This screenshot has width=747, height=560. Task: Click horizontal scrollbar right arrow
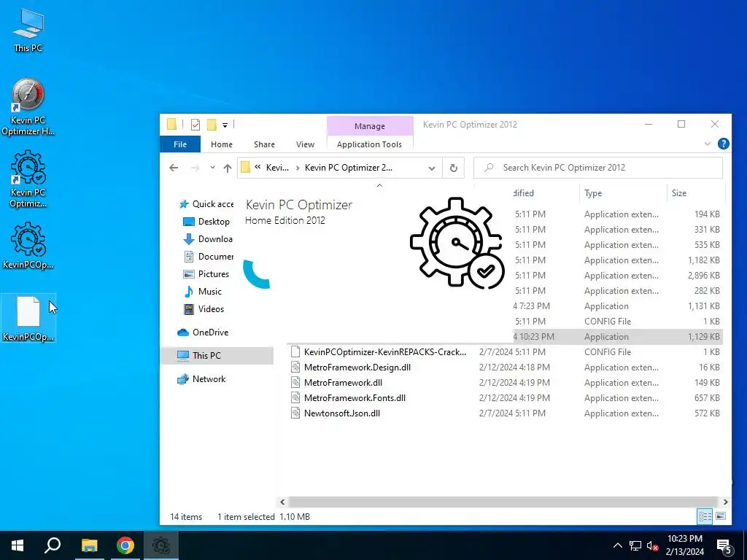pos(725,502)
